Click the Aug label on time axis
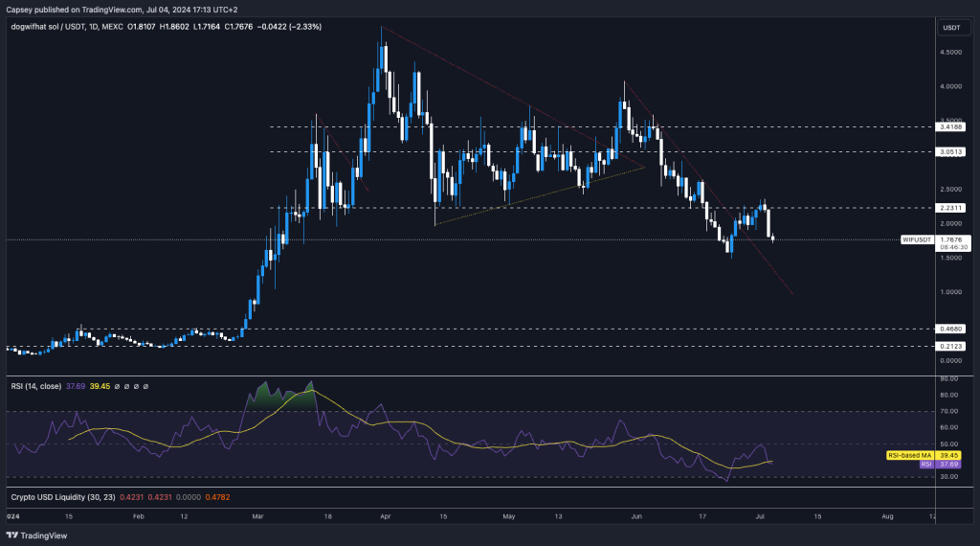 click(x=887, y=516)
